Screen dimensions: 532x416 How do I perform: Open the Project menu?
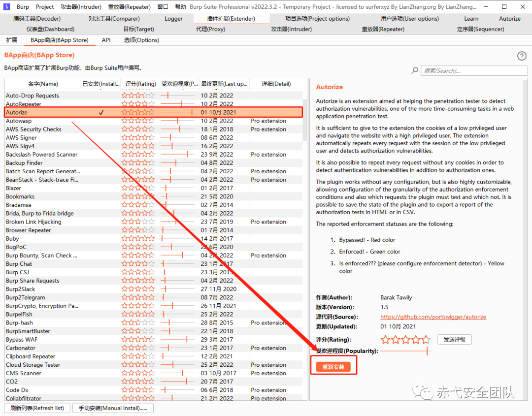(x=45, y=7)
